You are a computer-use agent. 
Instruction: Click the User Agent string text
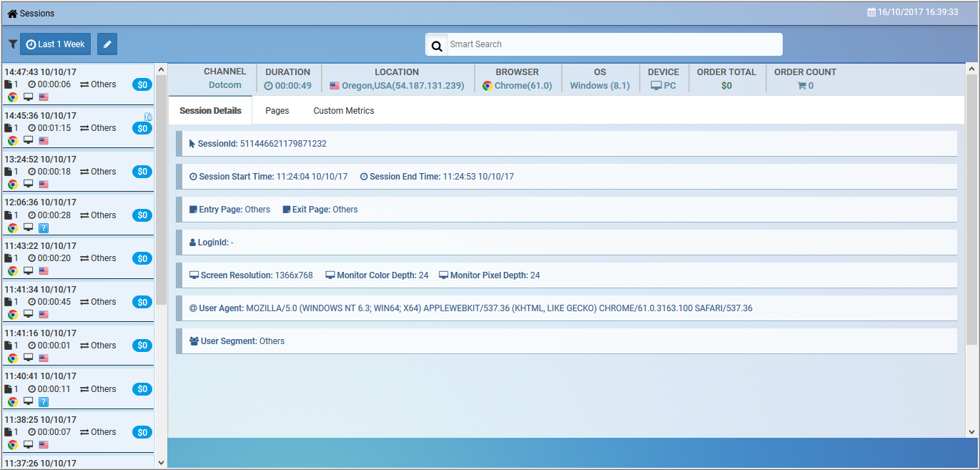coord(499,308)
